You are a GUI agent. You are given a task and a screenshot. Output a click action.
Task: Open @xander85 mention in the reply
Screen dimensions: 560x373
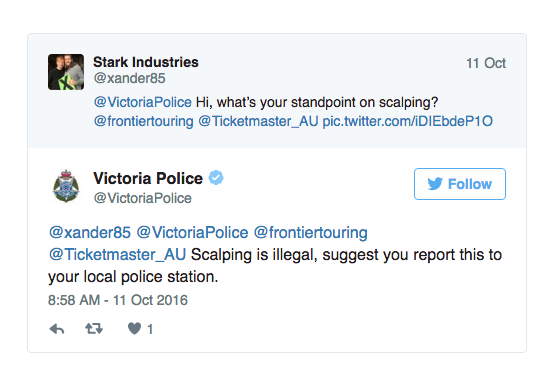click(x=90, y=233)
